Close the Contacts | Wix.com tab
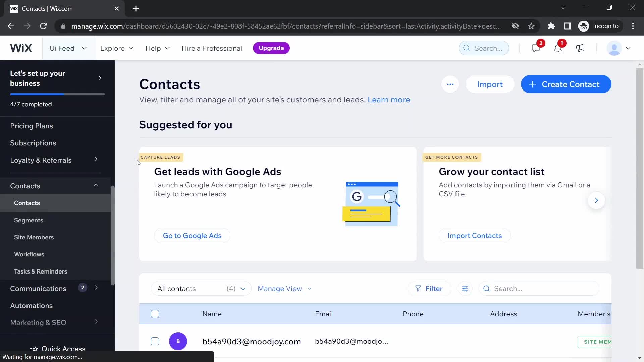 (x=117, y=9)
